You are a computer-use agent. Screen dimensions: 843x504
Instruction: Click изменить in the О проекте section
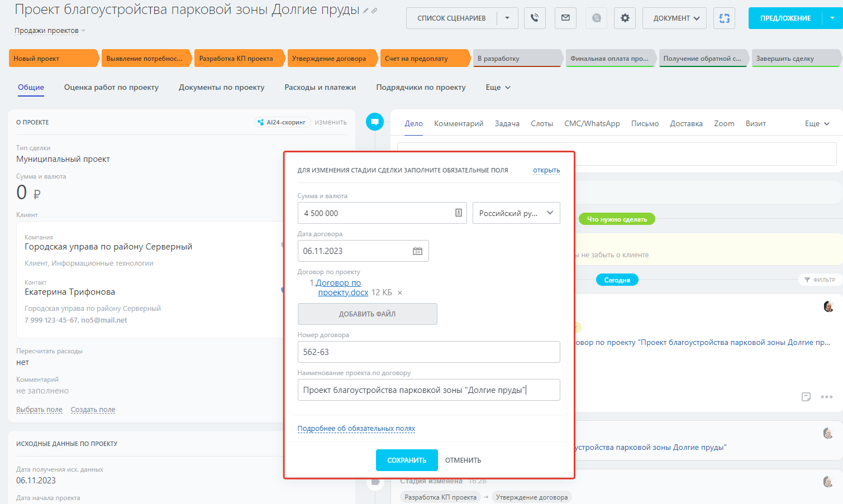tap(331, 122)
